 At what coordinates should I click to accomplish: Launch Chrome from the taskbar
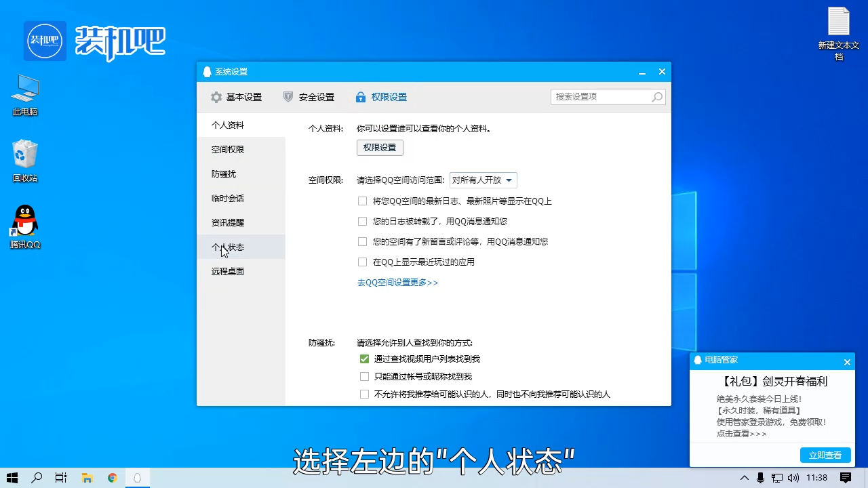(112, 477)
